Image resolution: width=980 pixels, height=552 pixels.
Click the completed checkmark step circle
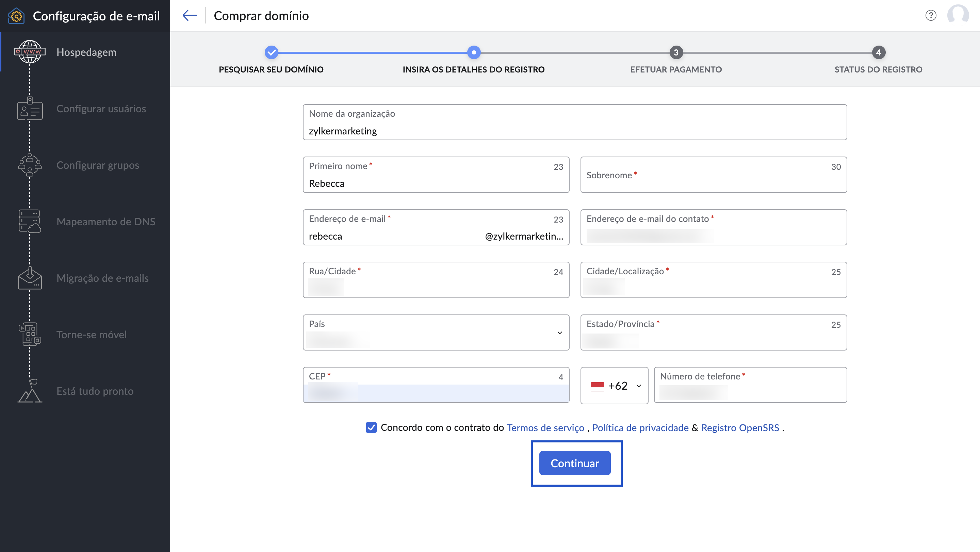click(x=271, y=52)
